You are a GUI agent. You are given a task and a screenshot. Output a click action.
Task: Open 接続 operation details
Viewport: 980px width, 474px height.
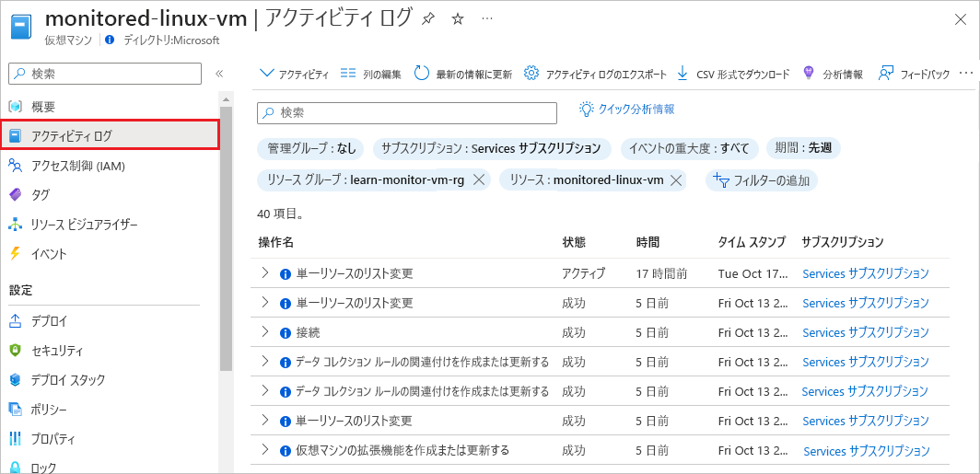309,333
